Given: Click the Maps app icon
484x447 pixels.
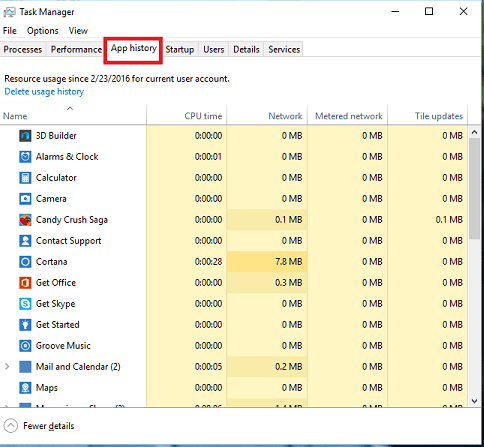Looking at the screenshot, I should coord(25,388).
